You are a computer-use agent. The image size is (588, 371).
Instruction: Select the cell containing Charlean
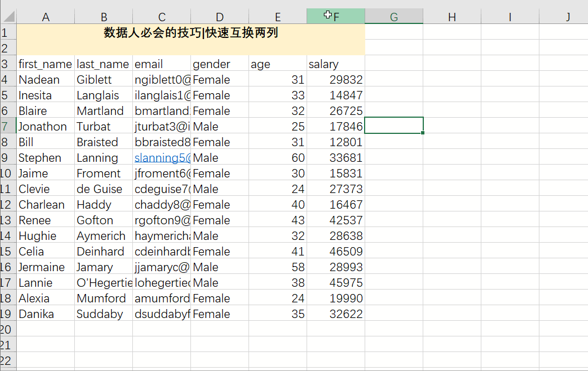(x=45, y=204)
